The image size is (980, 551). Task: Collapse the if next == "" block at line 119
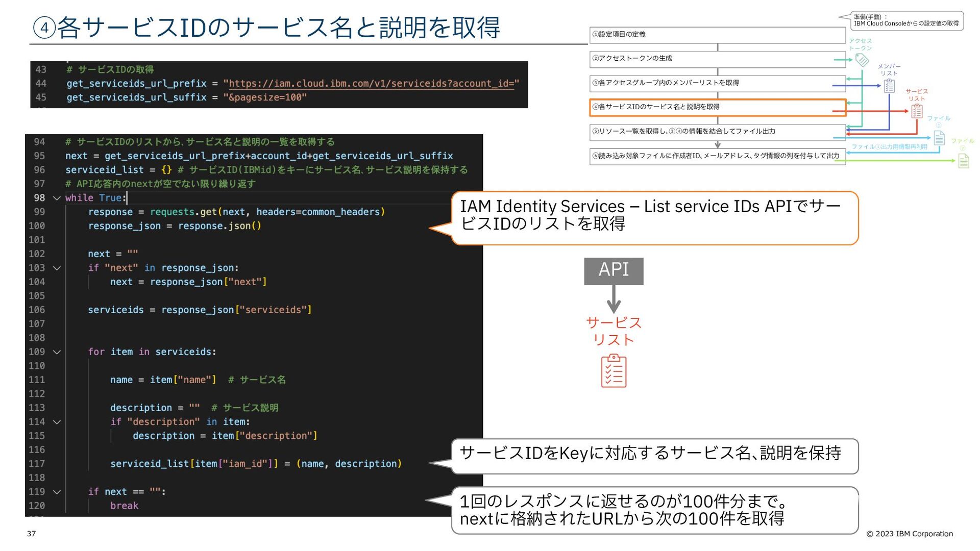57,492
